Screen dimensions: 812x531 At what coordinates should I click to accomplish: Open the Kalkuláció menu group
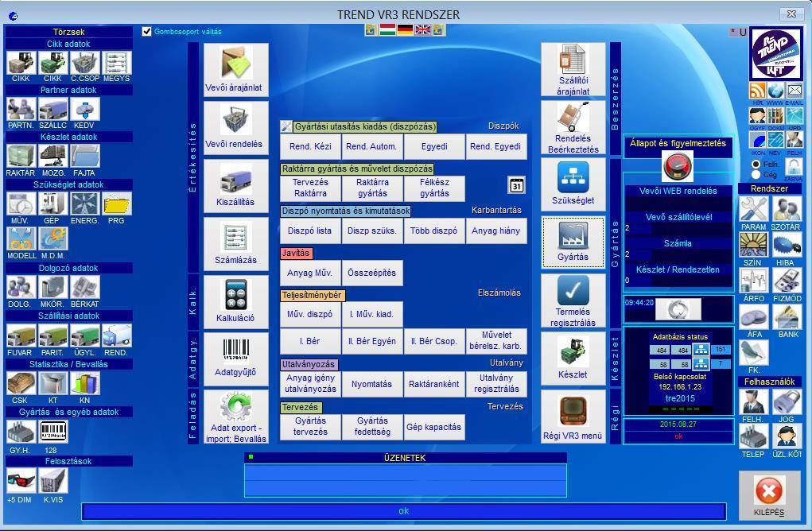tap(235, 301)
